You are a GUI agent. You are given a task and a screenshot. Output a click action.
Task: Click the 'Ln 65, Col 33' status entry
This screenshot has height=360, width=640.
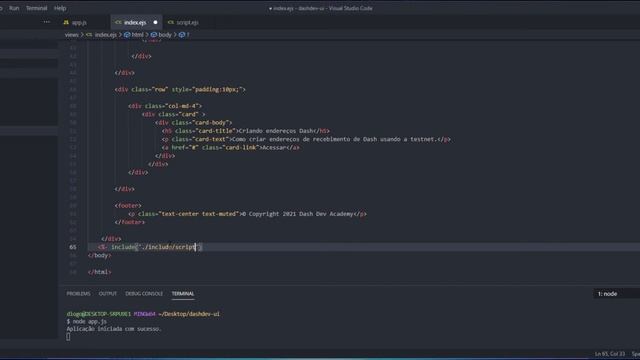pyautogui.click(x=609, y=354)
